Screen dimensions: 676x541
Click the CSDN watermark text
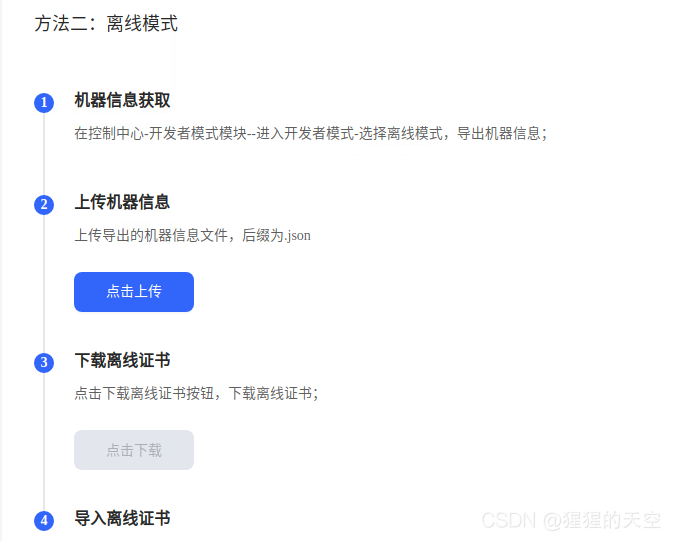509,520
